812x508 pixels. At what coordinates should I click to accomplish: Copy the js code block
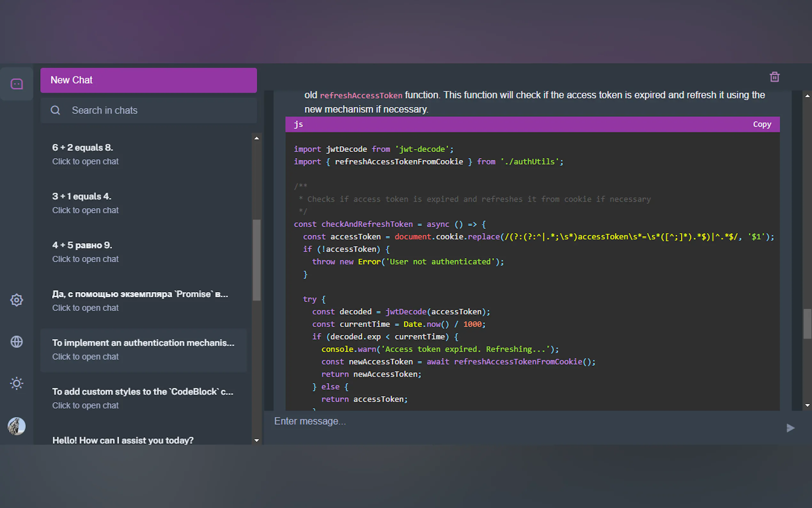coord(761,124)
